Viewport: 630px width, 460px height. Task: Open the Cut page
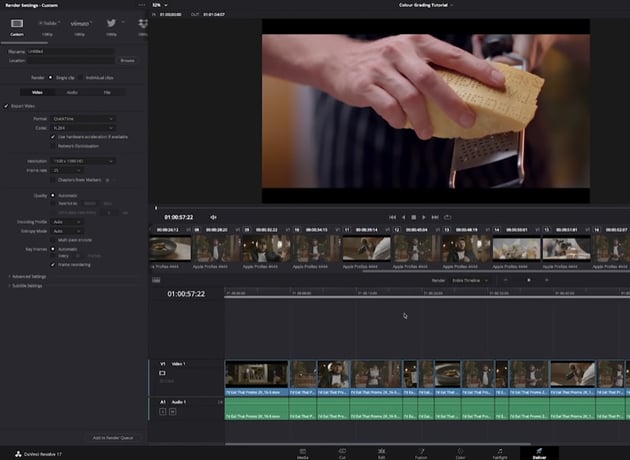pyautogui.click(x=342, y=453)
